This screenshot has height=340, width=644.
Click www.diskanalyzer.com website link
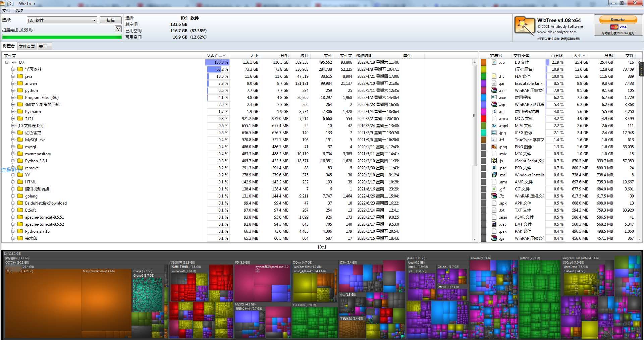point(557,32)
